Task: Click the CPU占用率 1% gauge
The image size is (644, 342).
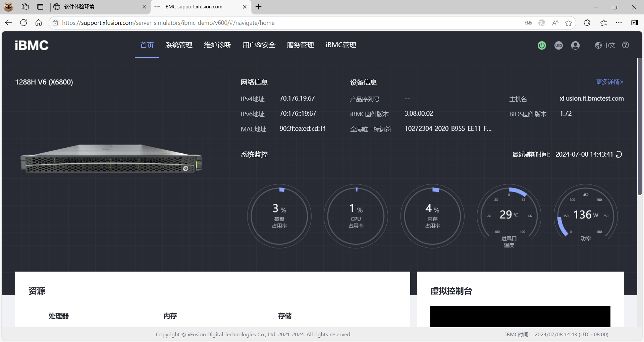Action: [356, 216]
